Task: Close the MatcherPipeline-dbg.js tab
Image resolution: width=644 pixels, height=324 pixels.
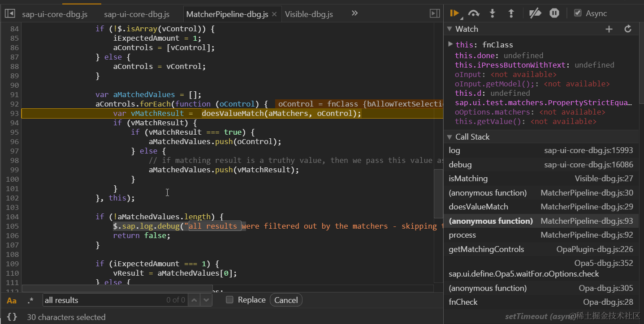Action: click(x=274, y=14)
